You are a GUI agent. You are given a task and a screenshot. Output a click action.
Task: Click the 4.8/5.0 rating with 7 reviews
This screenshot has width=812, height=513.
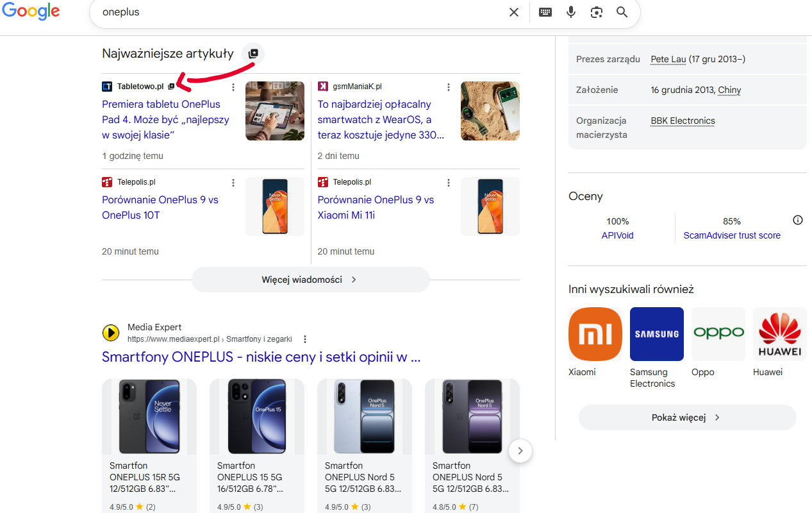[455, 507]
